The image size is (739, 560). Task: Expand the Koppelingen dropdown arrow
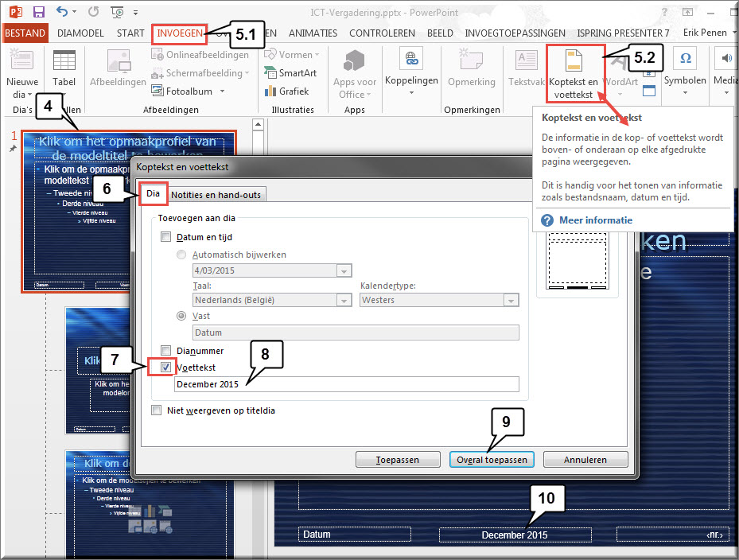point(411,92)
